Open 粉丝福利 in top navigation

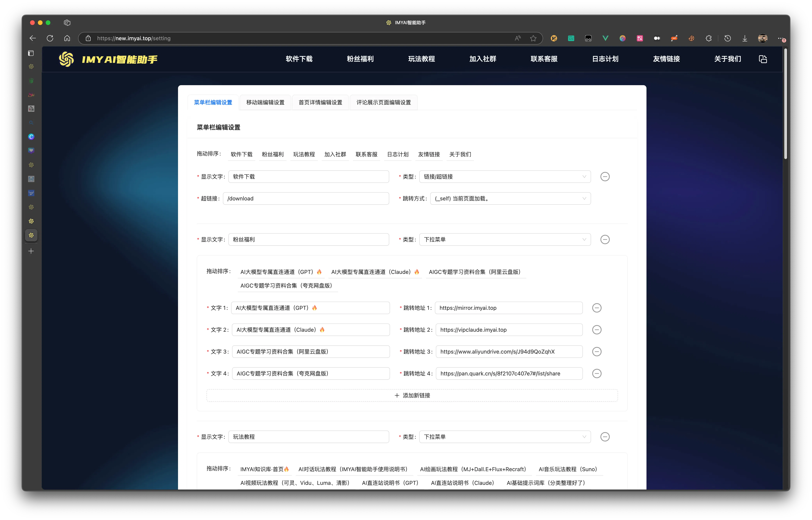pos(360,59)
